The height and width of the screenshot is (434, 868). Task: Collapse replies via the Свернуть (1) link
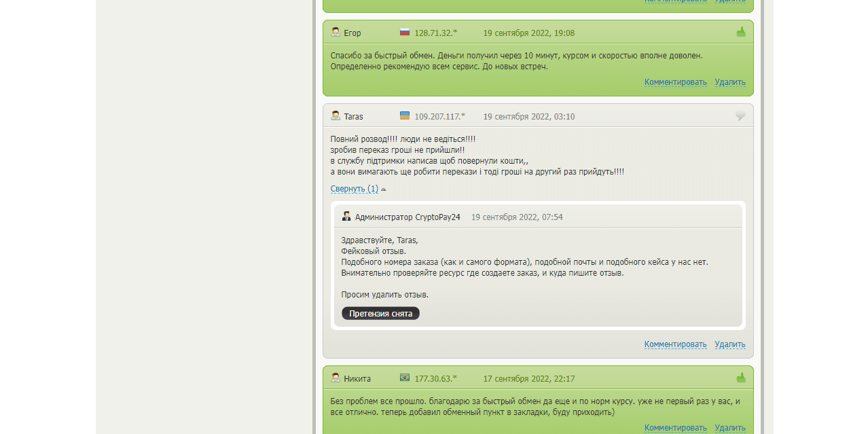point(354,189)
